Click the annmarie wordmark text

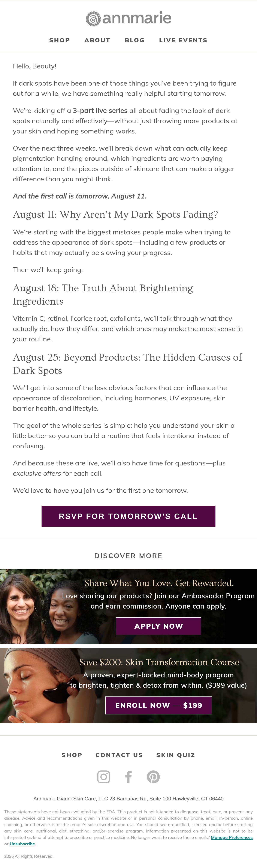(x=137, y=18)
